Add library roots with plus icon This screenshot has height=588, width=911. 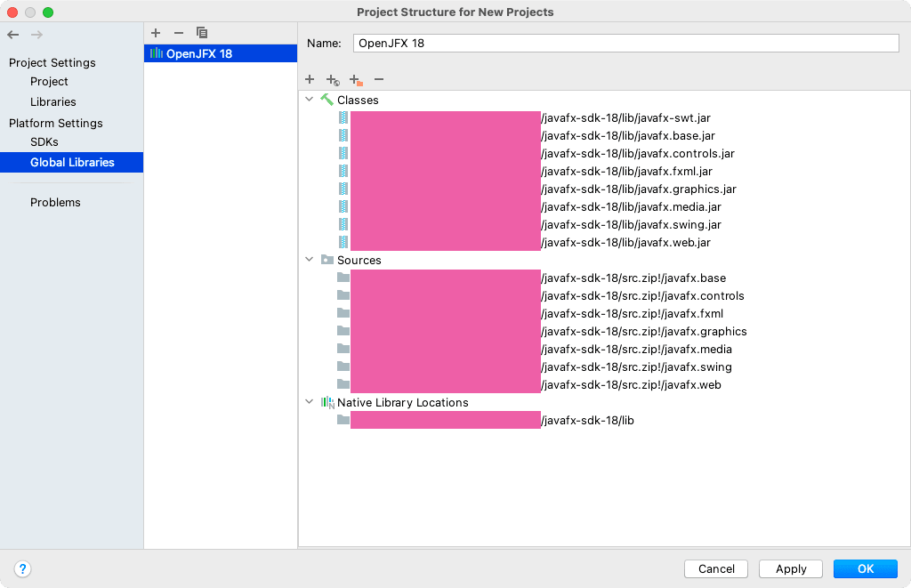[310, 79]
